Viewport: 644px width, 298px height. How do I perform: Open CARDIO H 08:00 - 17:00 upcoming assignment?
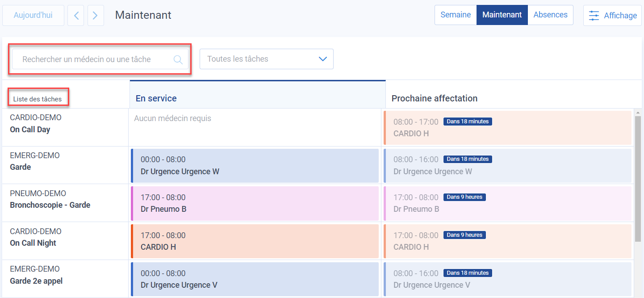click(507, 128)
